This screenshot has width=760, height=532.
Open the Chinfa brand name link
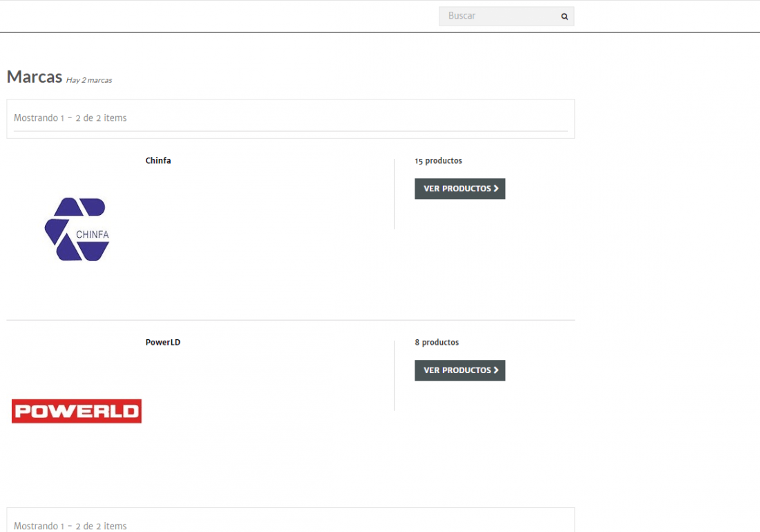tap(158, 160)
